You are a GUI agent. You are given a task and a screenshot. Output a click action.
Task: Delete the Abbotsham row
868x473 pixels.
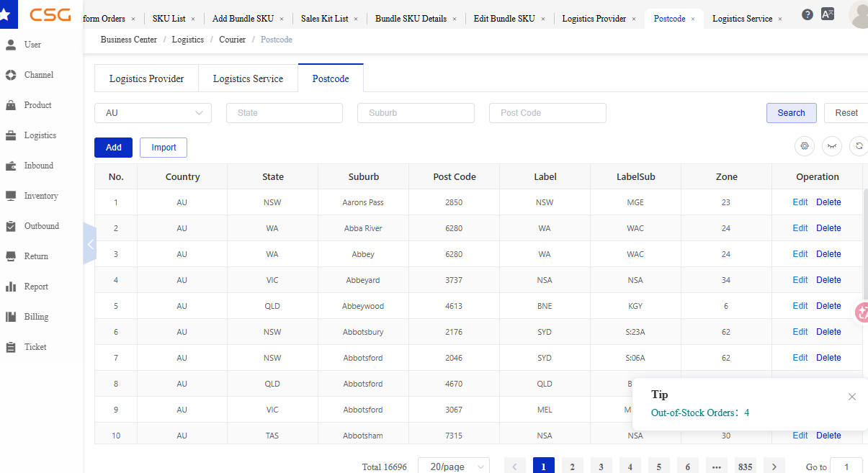828,436
